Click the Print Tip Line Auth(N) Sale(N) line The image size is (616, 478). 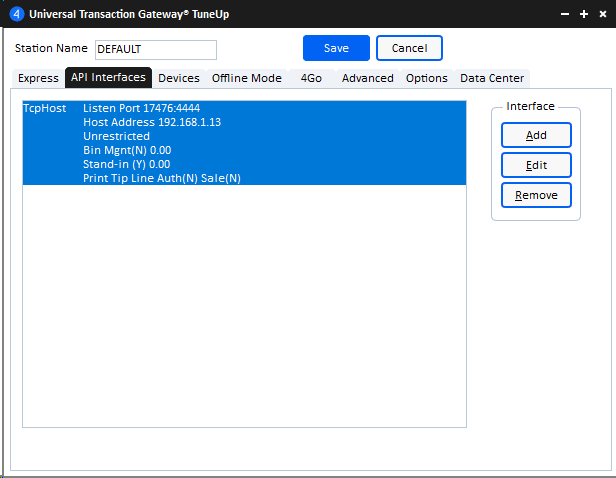162,178
